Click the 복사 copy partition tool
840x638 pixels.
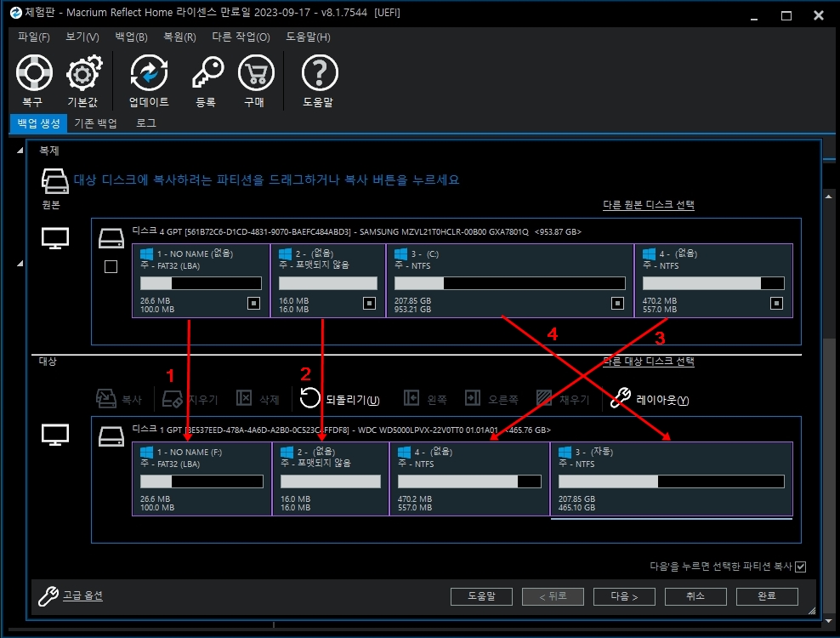click(x=119, y=399)
